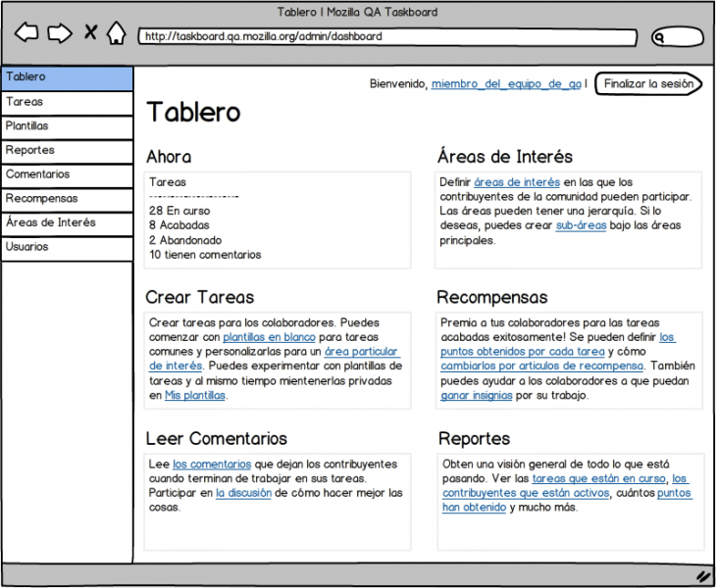Open Plantillas in the sidebar
The height and width of the screenshot is (588, 716).
tap(67, 127)
